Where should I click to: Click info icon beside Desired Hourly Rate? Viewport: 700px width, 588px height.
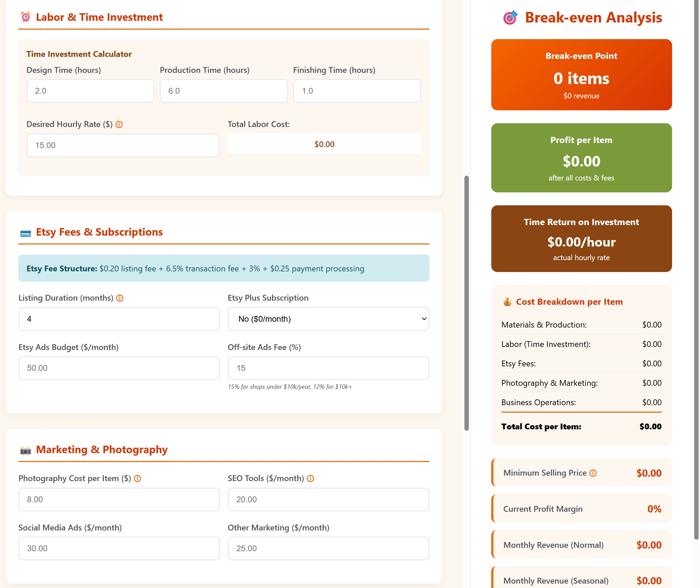coord(119,125)
